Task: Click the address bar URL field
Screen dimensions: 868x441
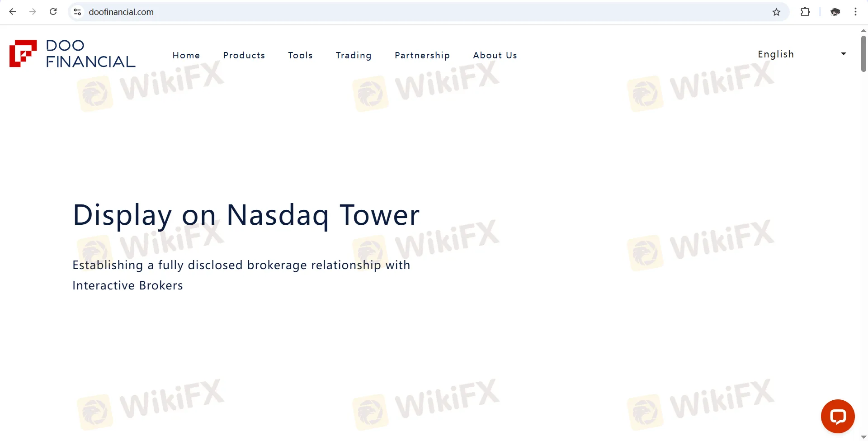Action: (x=407, y=12)
